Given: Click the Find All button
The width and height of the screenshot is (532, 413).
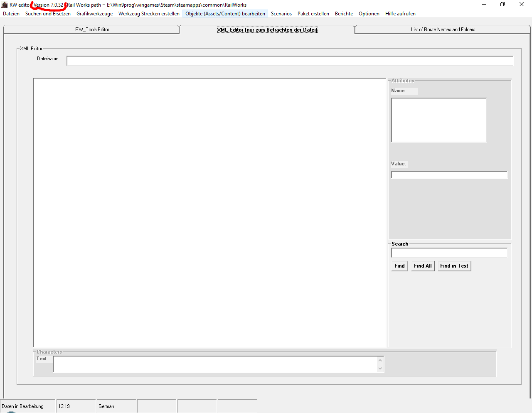Looking at the screenshot, I should click(x=423, y=266).
